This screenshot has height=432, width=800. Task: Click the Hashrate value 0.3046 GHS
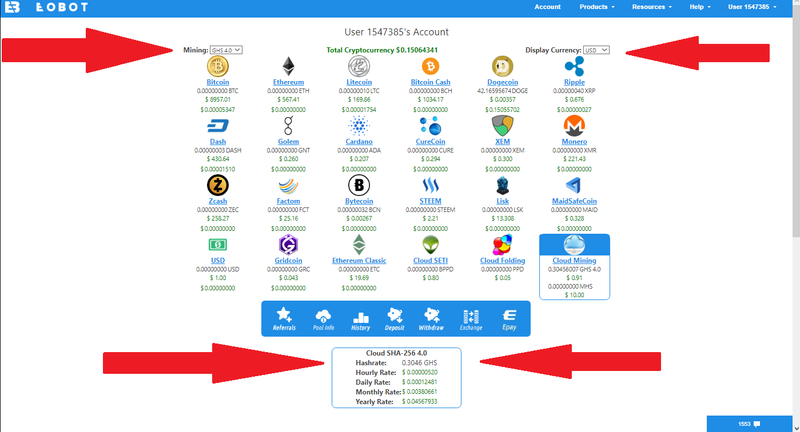coord(419,363)
